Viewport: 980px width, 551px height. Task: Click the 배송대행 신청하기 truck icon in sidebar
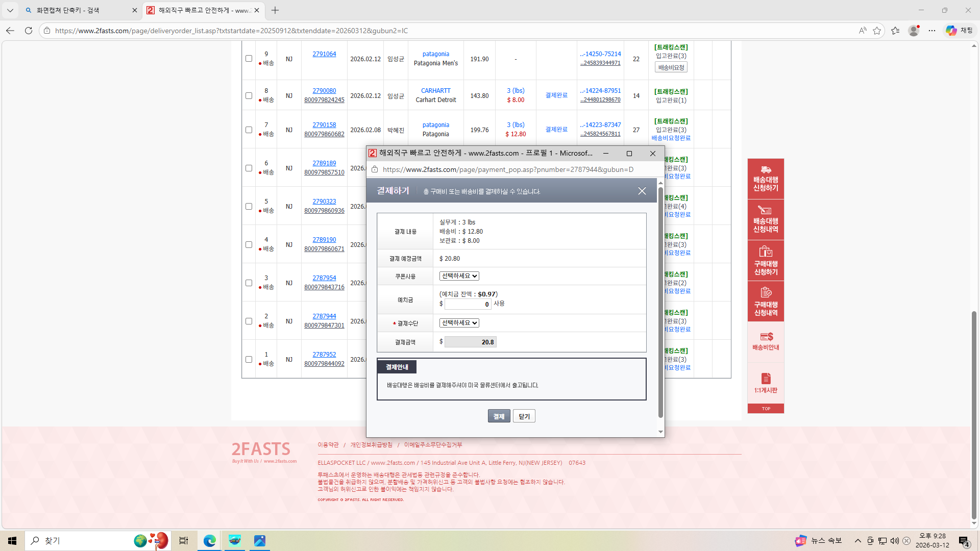tap(766, 179)
